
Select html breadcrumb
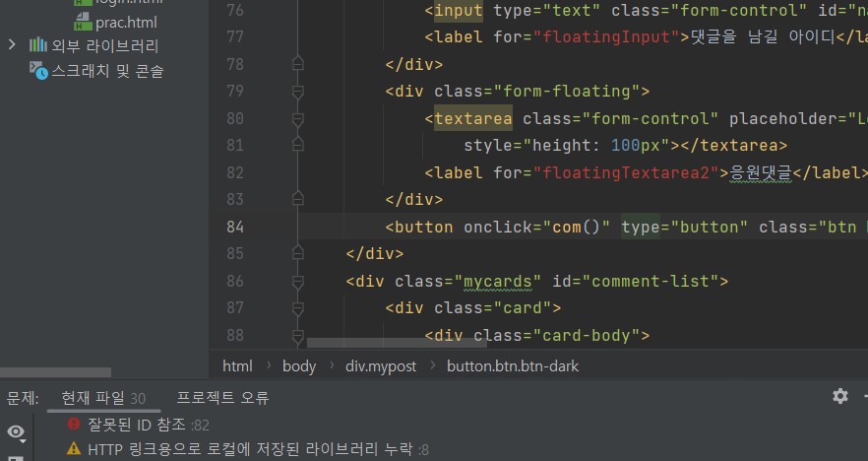click(x=237, y=365)
